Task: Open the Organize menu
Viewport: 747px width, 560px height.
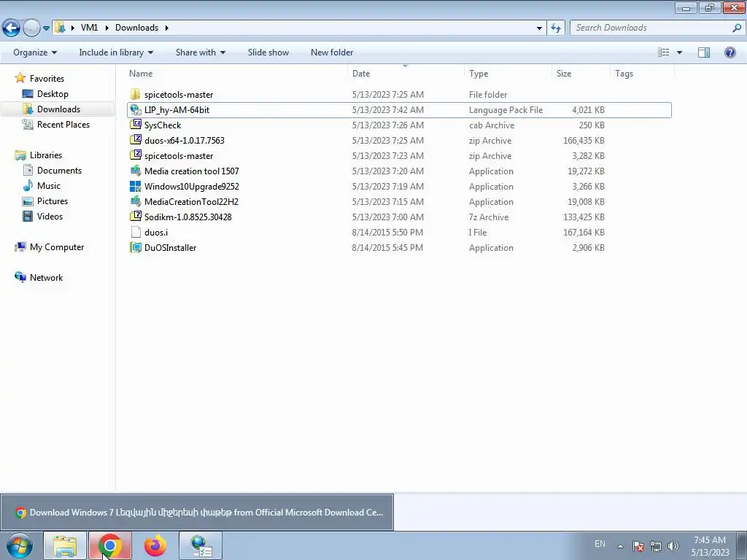Action: coord(35,52)
